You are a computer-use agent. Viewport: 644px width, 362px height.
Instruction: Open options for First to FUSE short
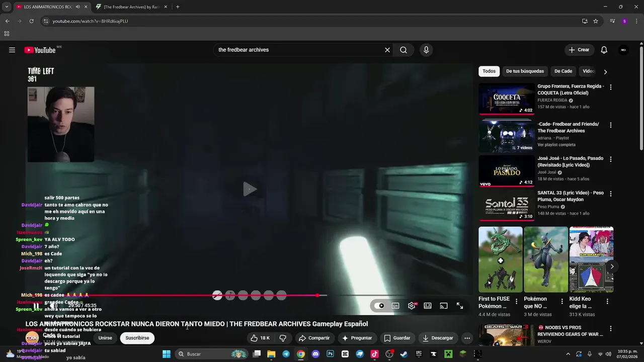[516, 302]
